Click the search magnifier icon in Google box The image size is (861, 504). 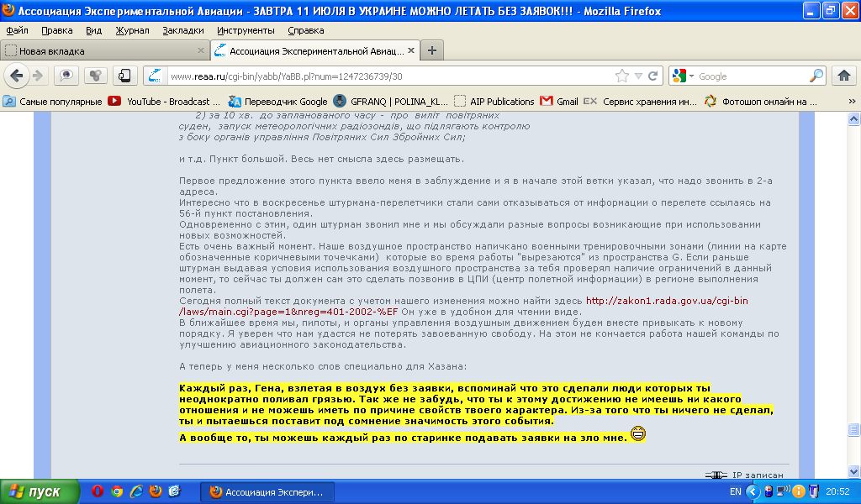(816, 76)
